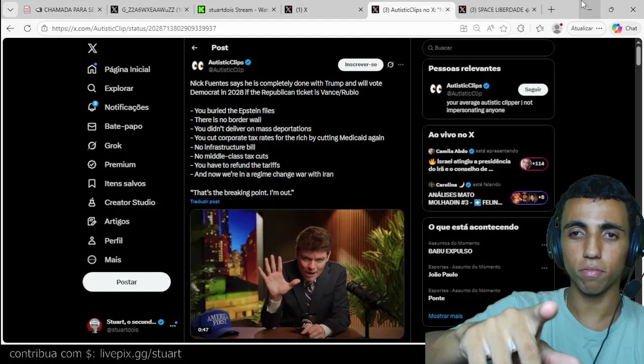Open a new browser tab
Image resolution: width=644 pixels, height=364 pixels.
[551, 10]
